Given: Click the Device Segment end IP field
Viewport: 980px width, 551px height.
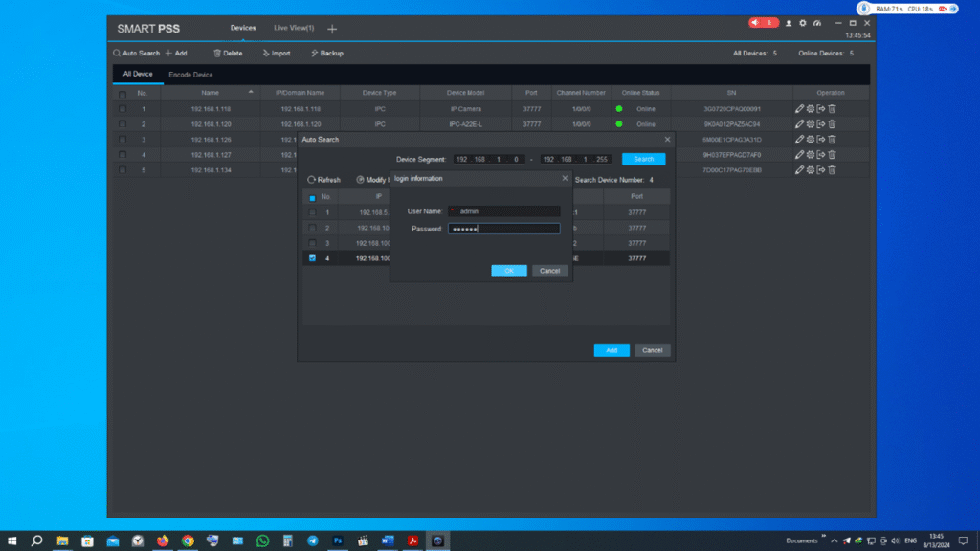Looking at the screenshot, I should click(x=575, y=160).
